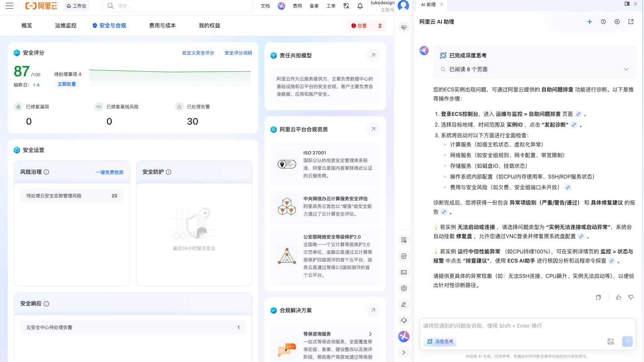Give thumbs up to AI answer
The height and width of the screenshot is (362, 644).
click(x=619, y=297)
